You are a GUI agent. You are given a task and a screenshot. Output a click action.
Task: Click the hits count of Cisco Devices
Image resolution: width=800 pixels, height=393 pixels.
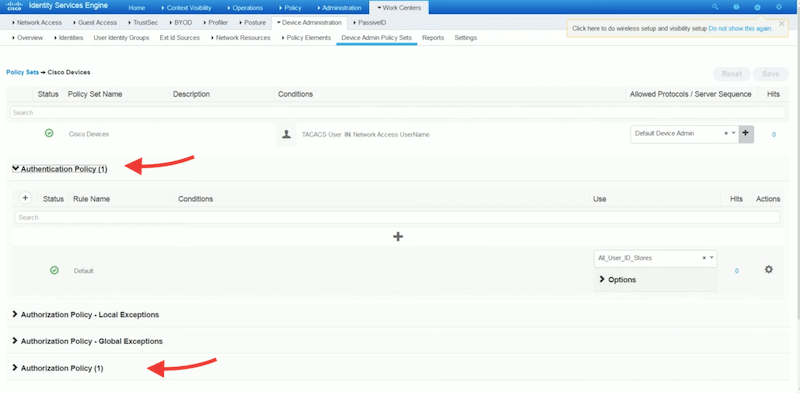pyautogui.click(x=773, y=135)
